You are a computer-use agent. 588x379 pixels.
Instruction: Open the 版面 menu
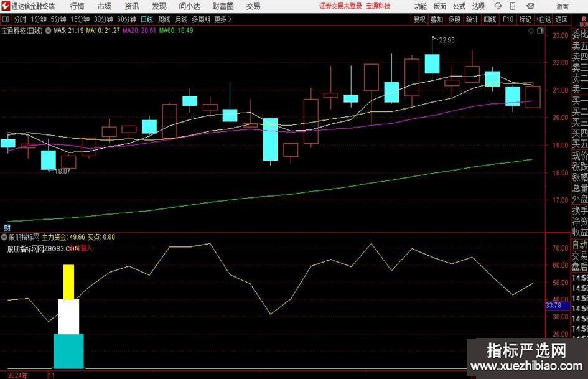[439, 6]
